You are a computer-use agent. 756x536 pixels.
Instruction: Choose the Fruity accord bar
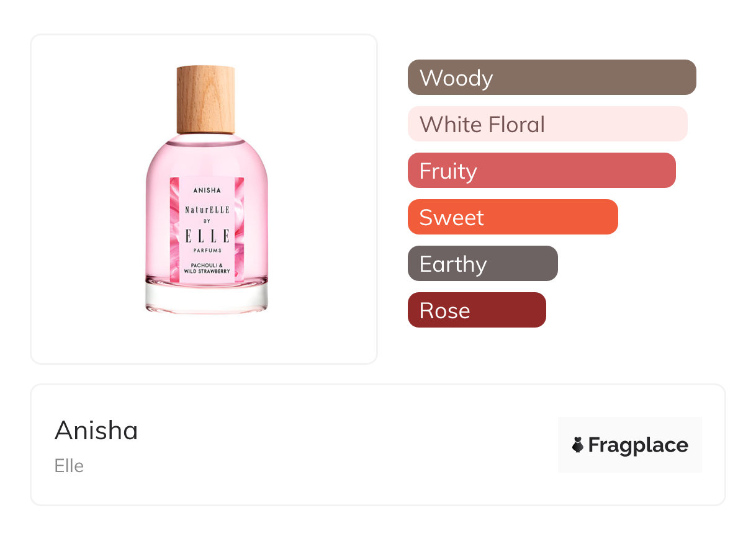[541, 171]
